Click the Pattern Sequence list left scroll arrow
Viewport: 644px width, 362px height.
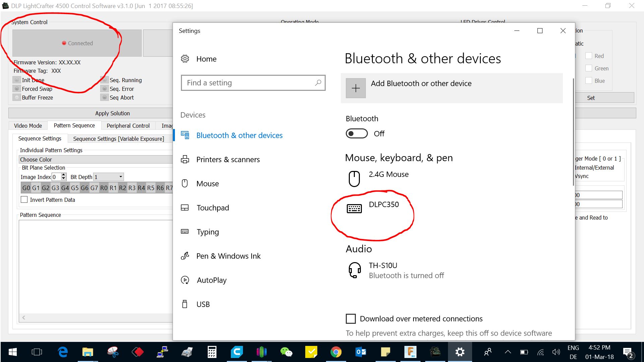[x=23, y=317]
